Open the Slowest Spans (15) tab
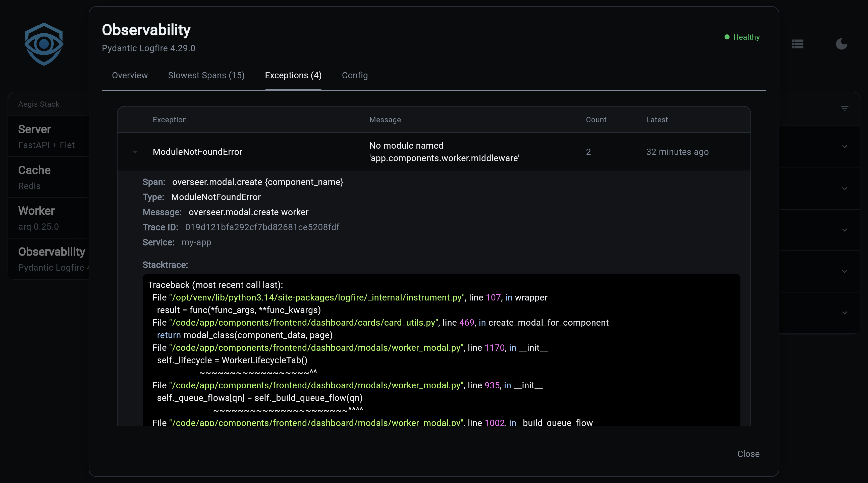 pos(206,76)
